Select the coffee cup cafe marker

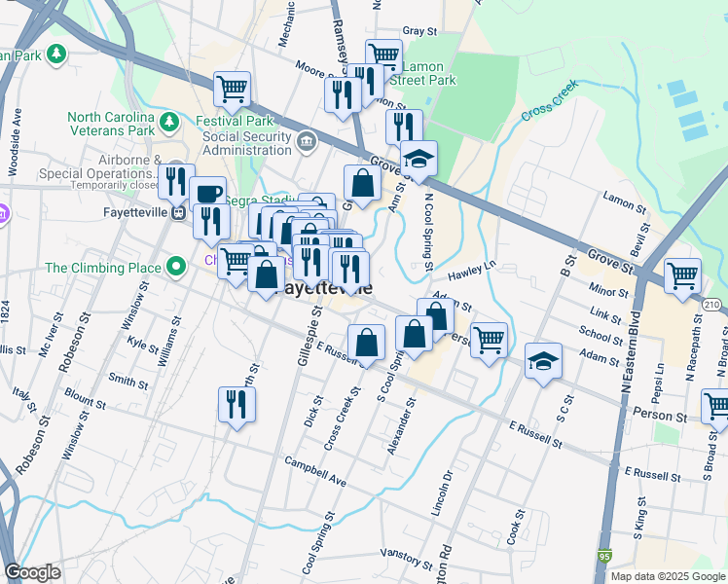(x=206, y=193)
